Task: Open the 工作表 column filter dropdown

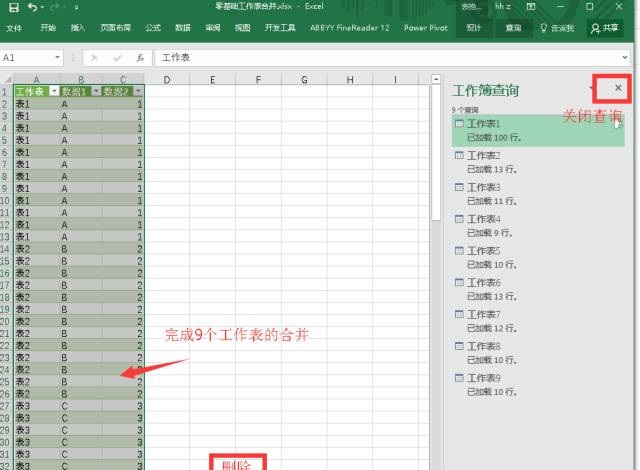Action: tap(52, 91)
